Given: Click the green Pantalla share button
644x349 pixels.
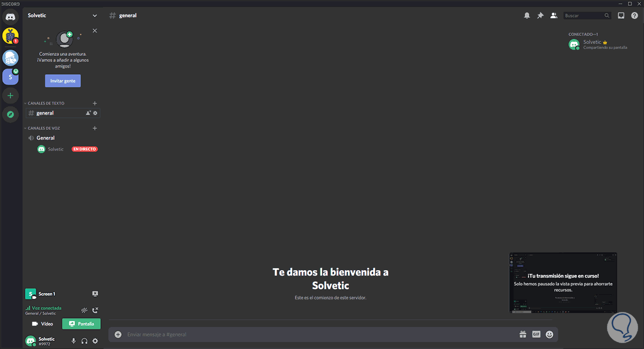Looking at the screenshot, I should pos(82,324).
